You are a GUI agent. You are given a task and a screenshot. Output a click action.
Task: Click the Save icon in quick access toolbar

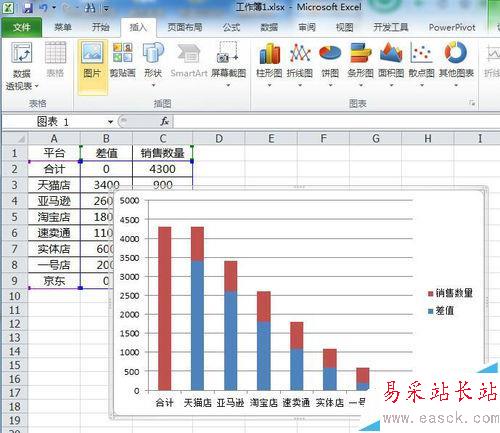[x=28, y=8]
